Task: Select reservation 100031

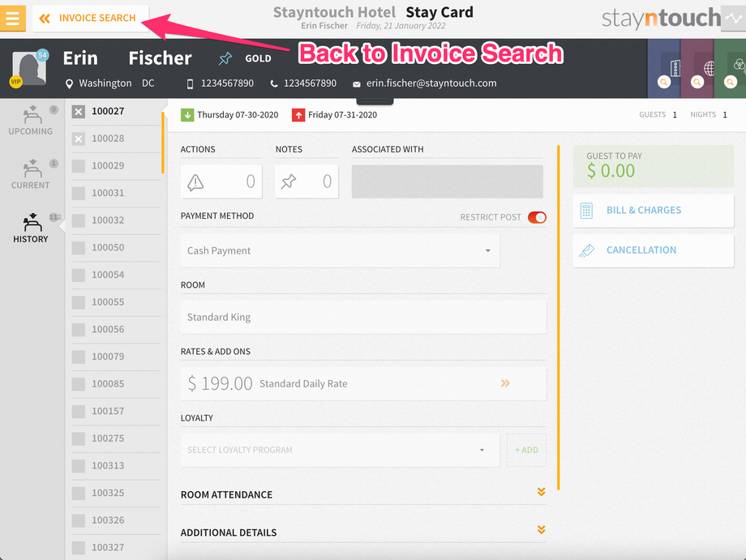Action: (116, 193)
